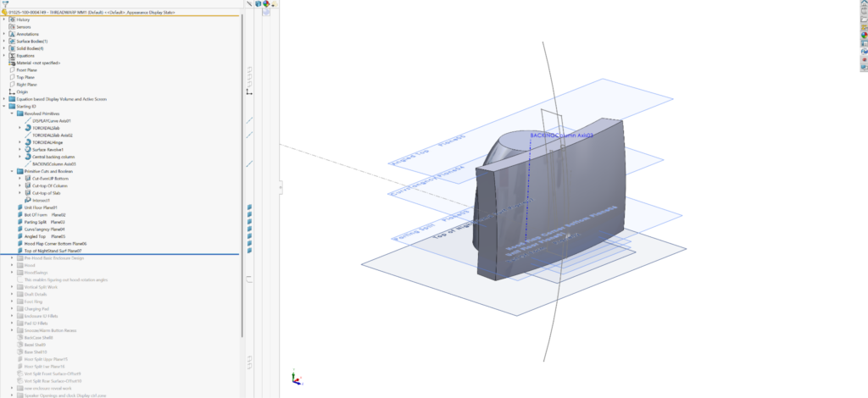Expand Equation based Display Volume folder

(4, 99)
